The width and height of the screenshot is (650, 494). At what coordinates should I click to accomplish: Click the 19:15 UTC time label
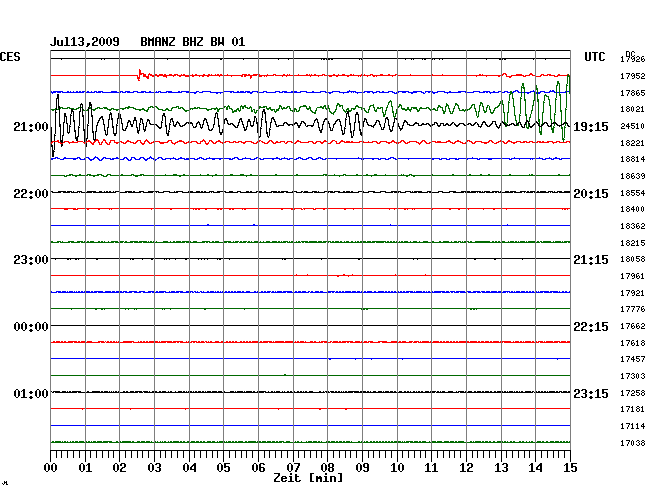pos(591,127)
